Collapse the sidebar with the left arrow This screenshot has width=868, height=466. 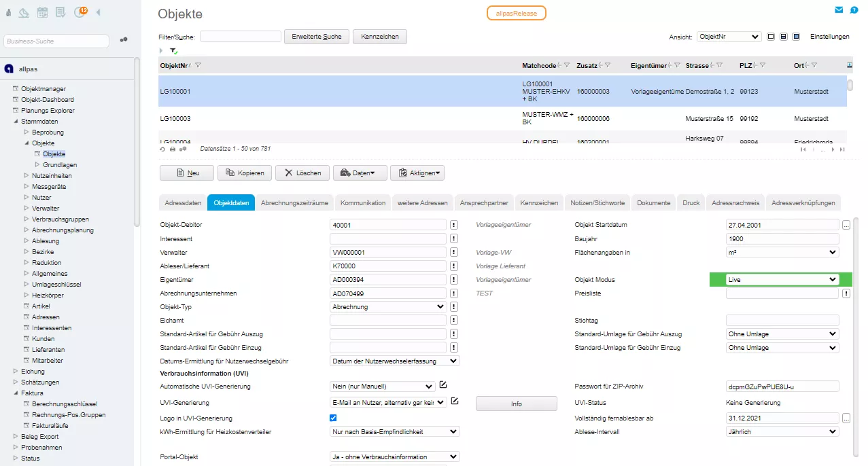[x=99, y=12]
